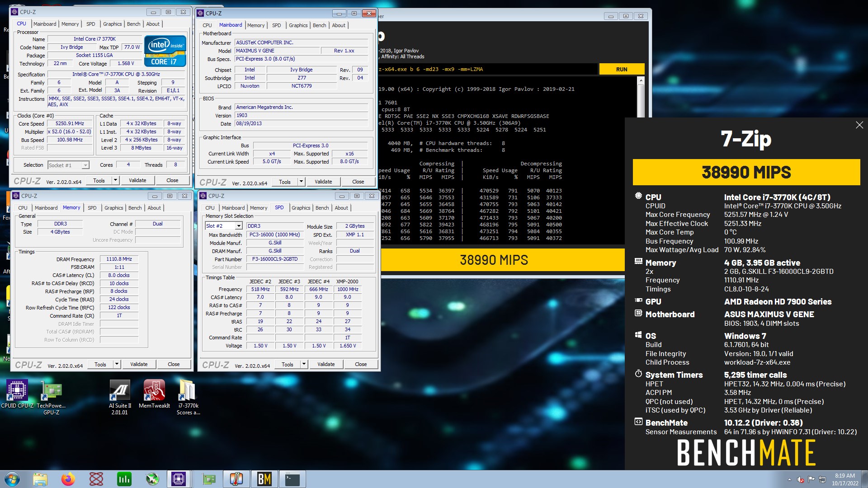Open the Socket #1 selection dropdown

tap(85, 165)
